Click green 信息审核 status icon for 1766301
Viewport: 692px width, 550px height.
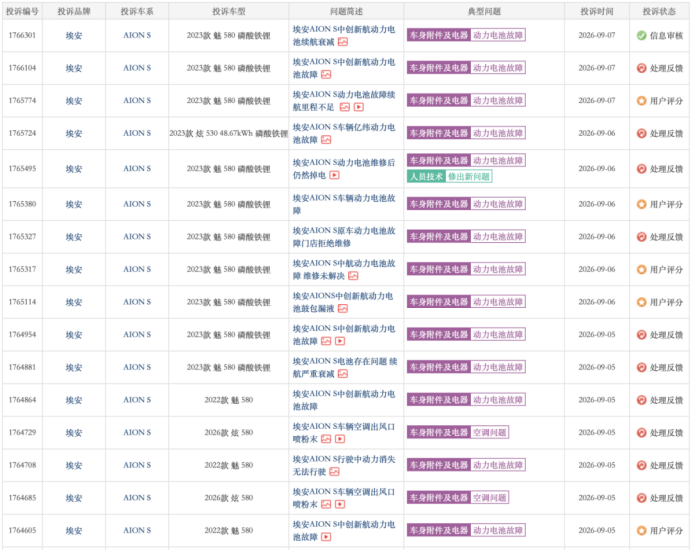[x=642, y=35]
